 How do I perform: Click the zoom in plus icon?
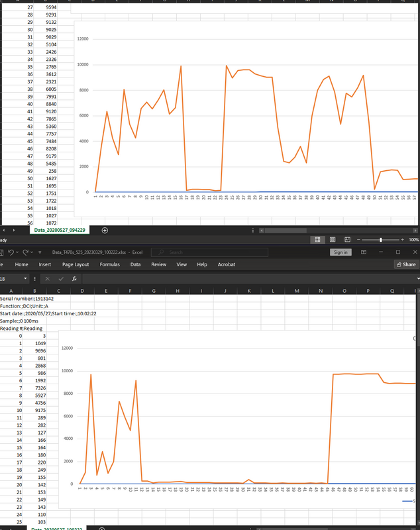[402, 240]
